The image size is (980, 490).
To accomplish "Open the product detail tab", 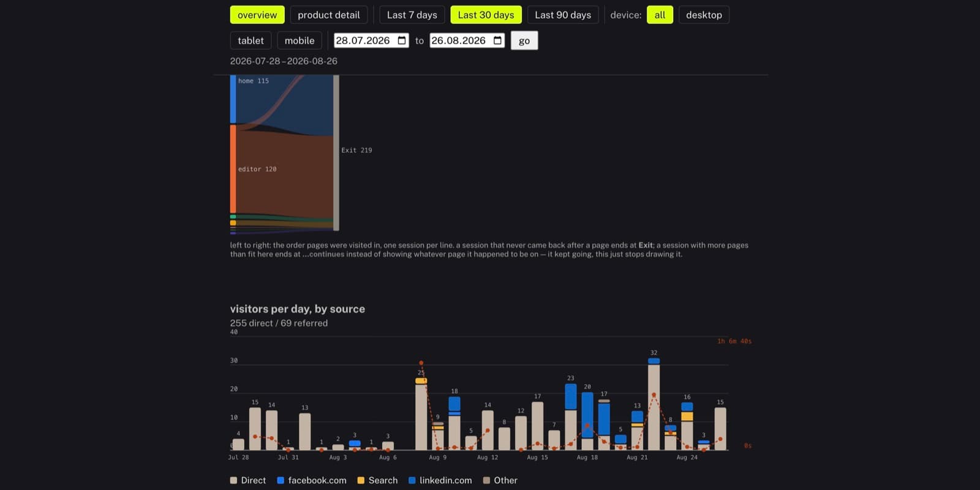I will [x=329, y=15].
